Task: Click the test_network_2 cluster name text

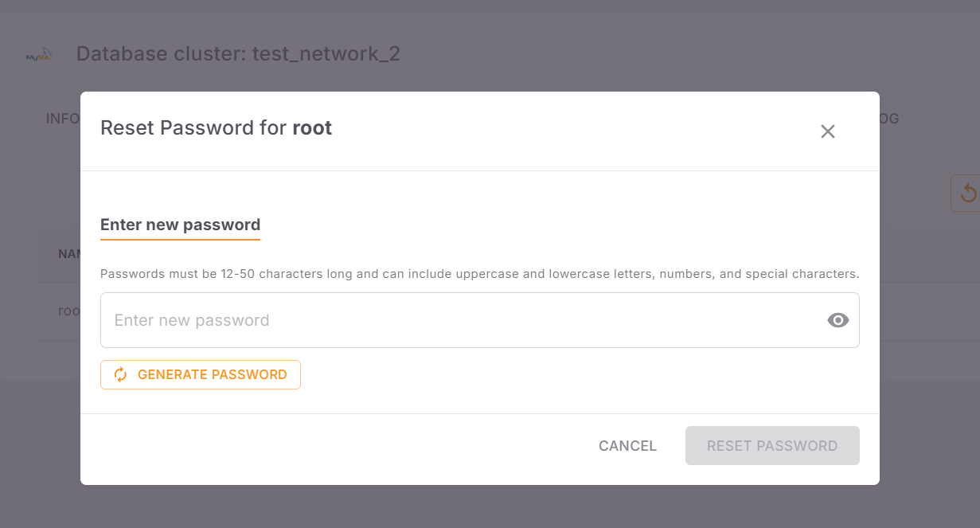Action: (x=326, y=54)
